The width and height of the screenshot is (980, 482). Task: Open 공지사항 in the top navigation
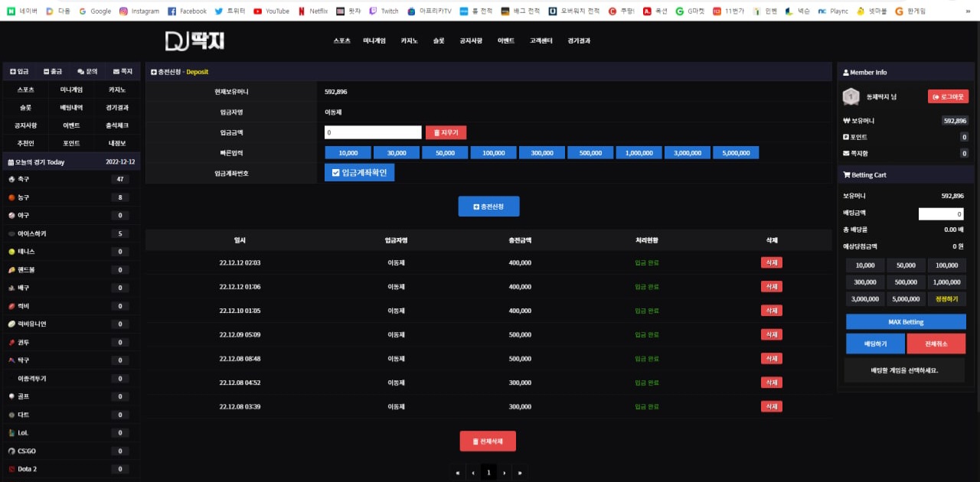[471, 41]
